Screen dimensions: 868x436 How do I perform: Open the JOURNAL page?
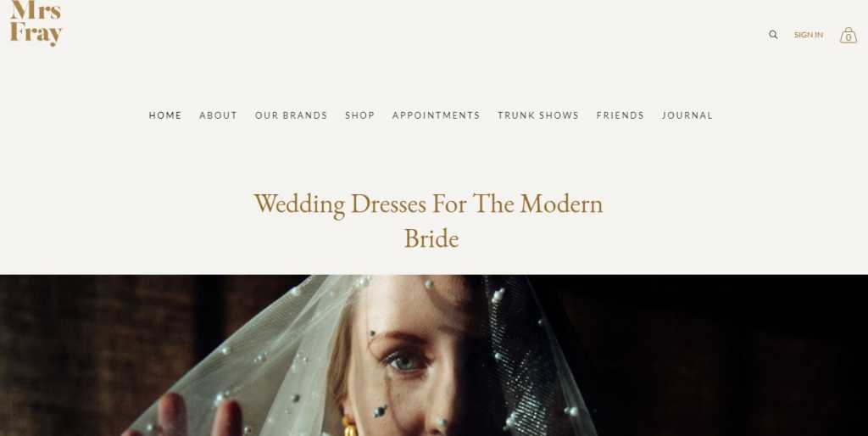pyautogui.click(x=687, y=115)
